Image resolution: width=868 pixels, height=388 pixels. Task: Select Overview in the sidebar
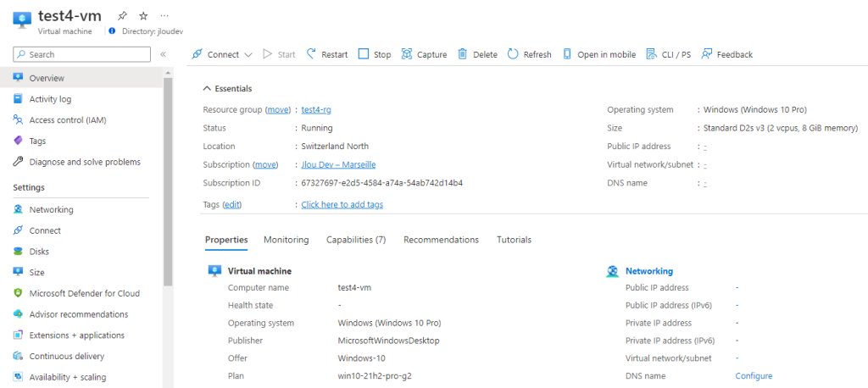[x=81, y=78]
